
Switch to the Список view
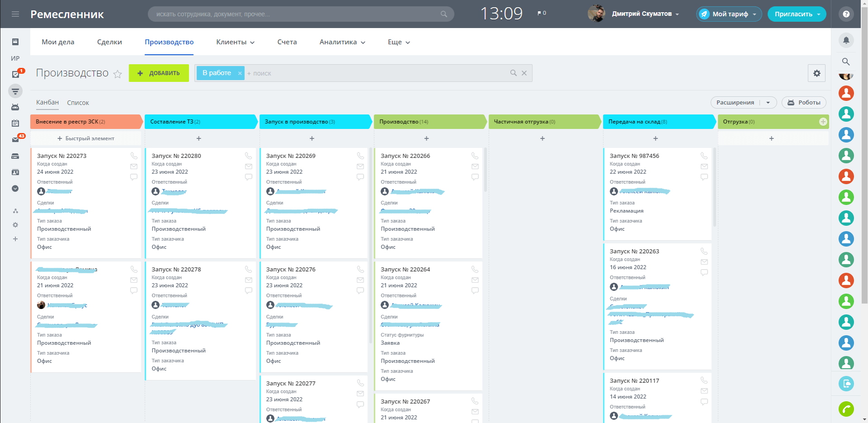coord(78,103)
